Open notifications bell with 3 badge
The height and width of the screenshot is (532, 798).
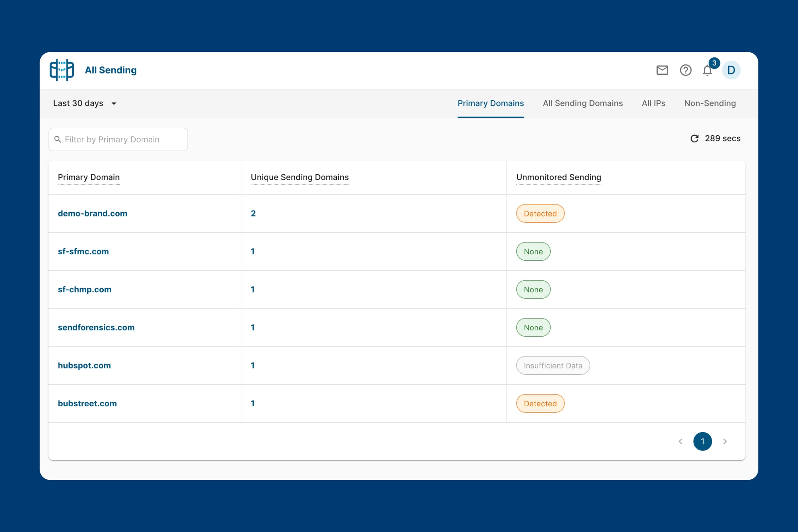(x=708, y=70)
